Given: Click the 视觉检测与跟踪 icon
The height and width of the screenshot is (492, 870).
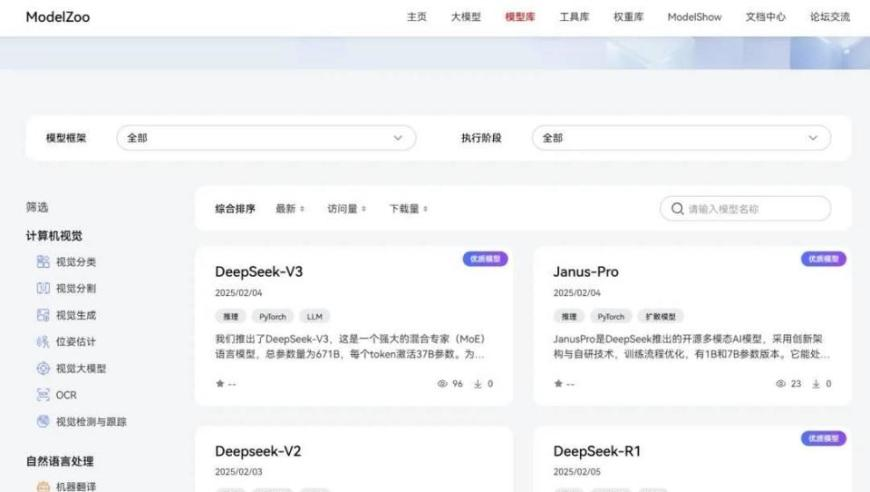Looking at the screenshot, I should point(43,422).
